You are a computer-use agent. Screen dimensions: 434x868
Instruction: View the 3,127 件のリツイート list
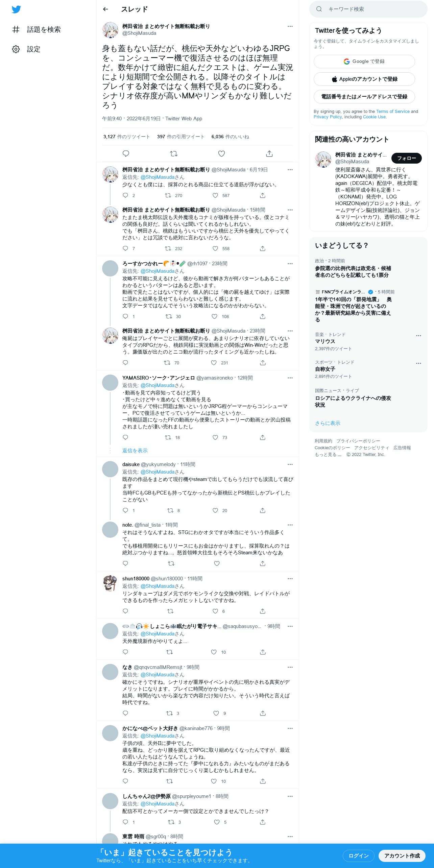point(126,137)
